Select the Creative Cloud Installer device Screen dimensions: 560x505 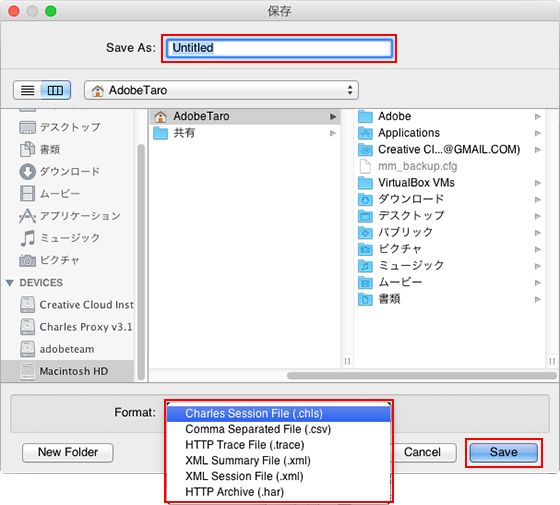pyautogui.click(x=77, y=305)
